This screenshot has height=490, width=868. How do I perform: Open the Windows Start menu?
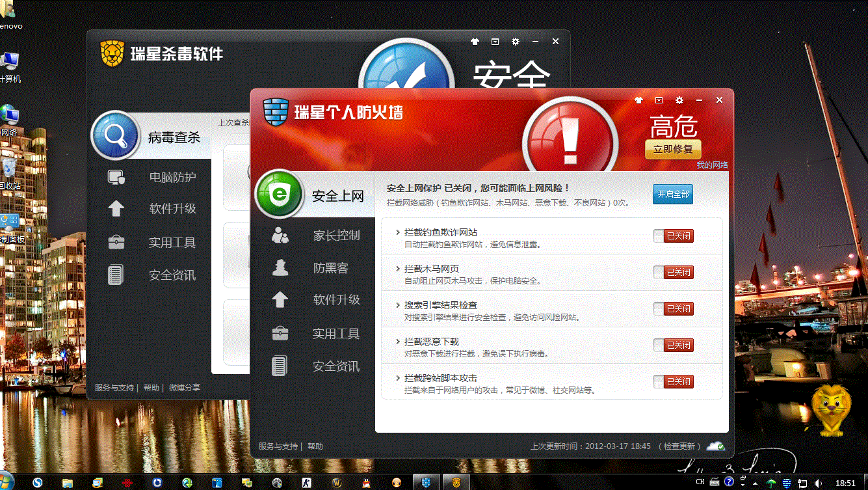click(6, 482)
